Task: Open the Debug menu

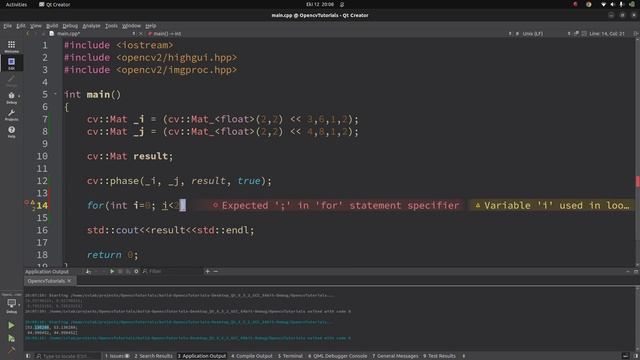Action: click(70, 26)
